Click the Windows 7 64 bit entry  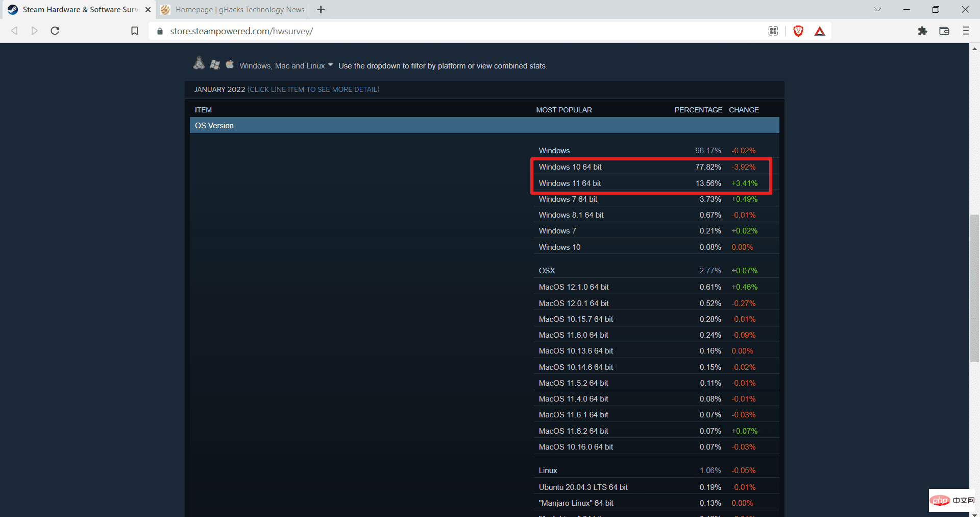click(568, 199)
